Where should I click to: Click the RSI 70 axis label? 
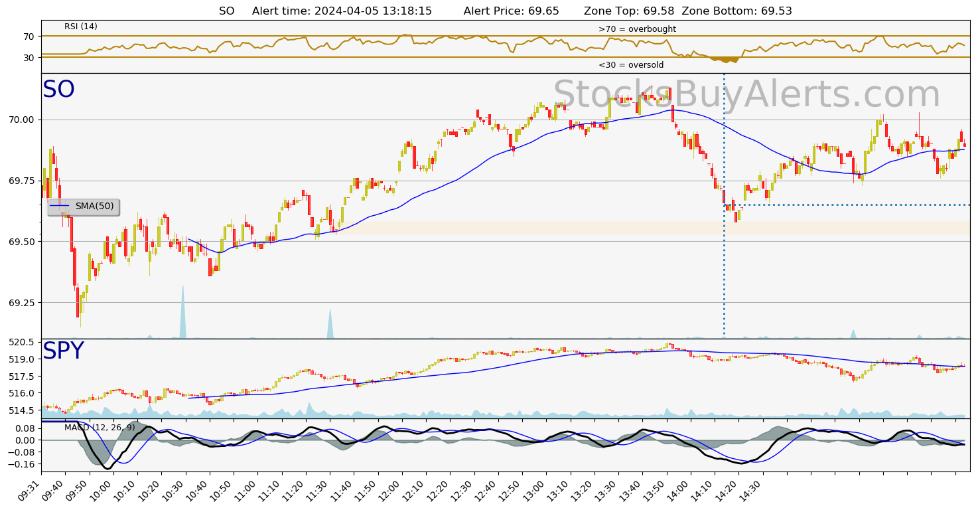tap(29, 36)
